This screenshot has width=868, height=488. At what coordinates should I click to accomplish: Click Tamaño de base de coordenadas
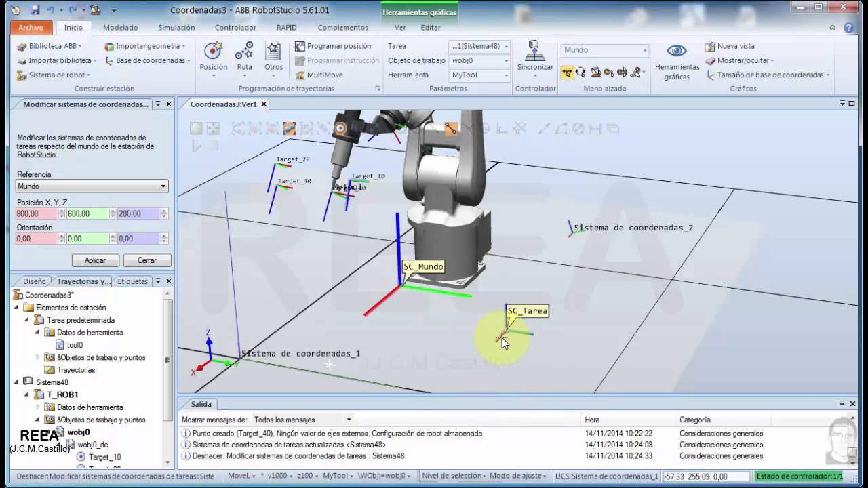pos(767,75)
